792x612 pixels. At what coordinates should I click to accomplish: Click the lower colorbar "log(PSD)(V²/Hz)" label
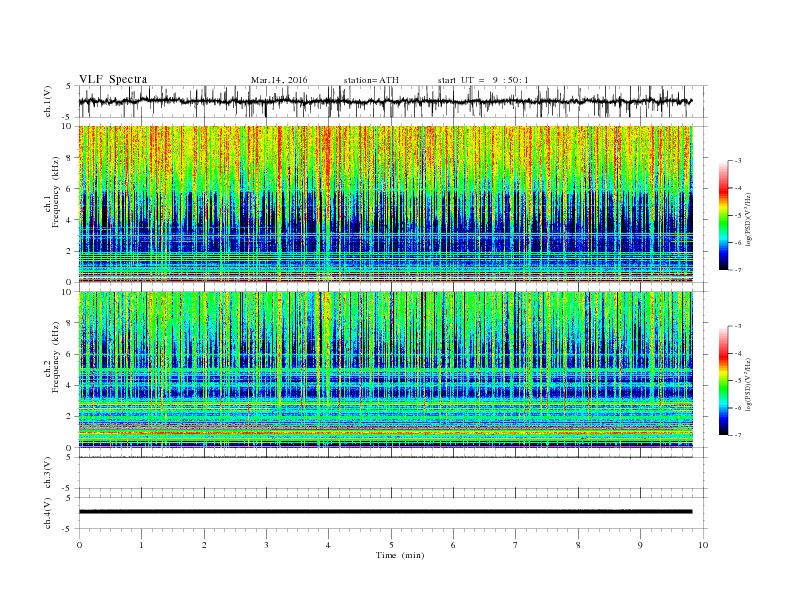pyautogui.click(x=748, y=384)
